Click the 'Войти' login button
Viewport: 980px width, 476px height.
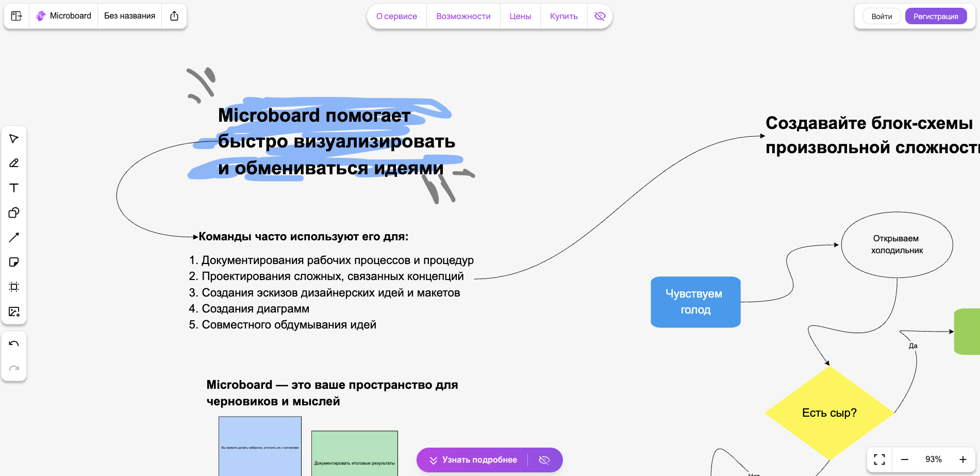882,17
